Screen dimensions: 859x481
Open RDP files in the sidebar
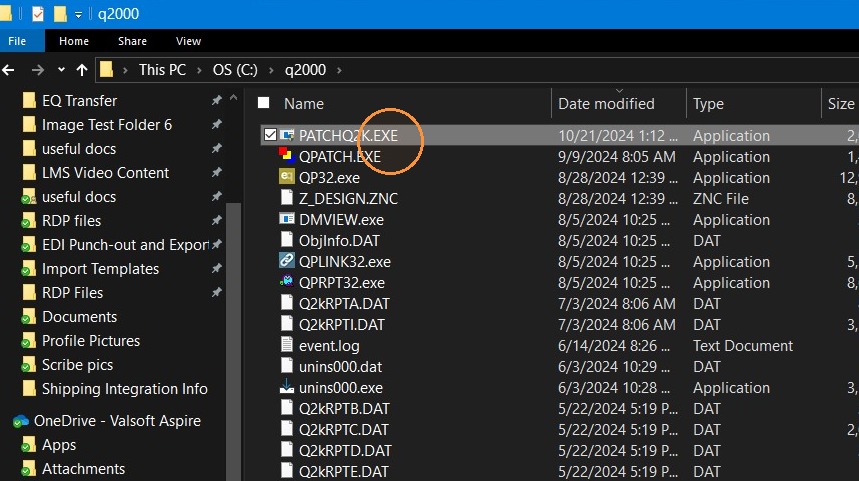pos(71,221)
